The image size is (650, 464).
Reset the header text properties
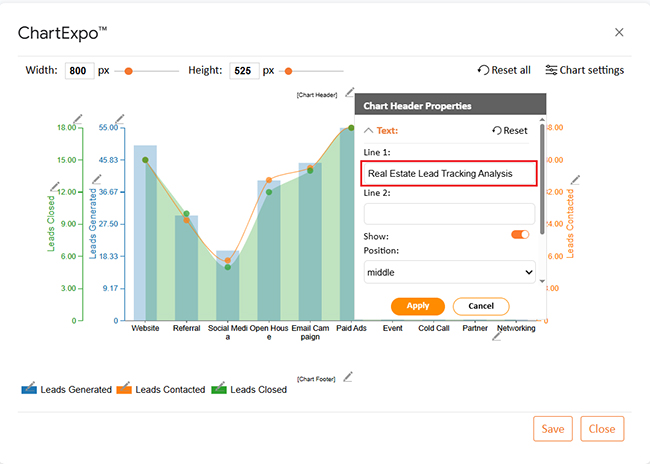(x=509, y=131)
